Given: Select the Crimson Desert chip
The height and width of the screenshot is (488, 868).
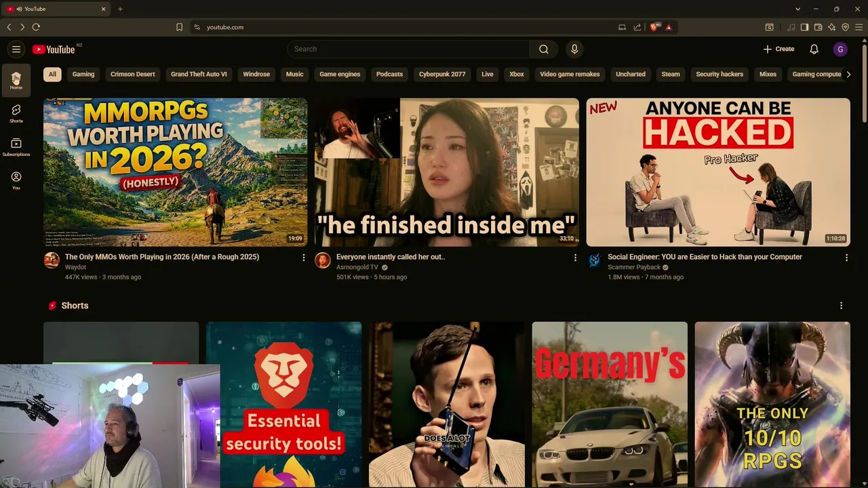Looking at the screenshot, I should click(x=133, y=74).
